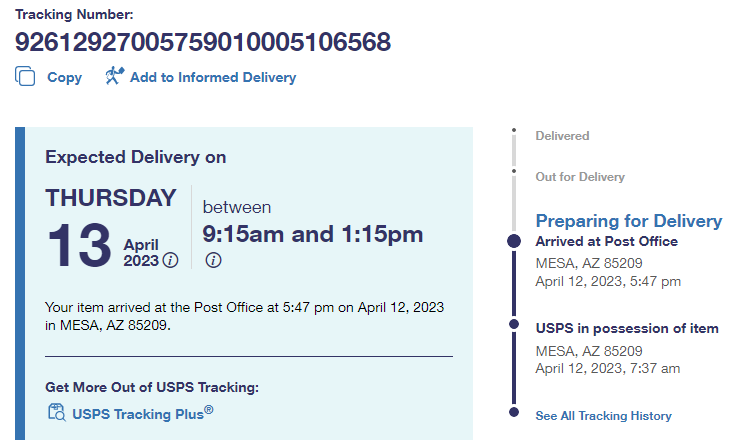Click the 9:15am and 1:15pm delivery window
The width and height of the screenshot is (744, 440).
pos(313,234)
